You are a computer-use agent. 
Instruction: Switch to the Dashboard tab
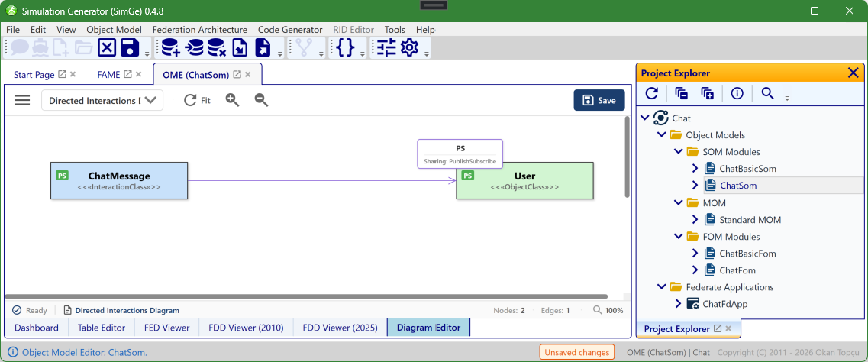tap(37, 328)
